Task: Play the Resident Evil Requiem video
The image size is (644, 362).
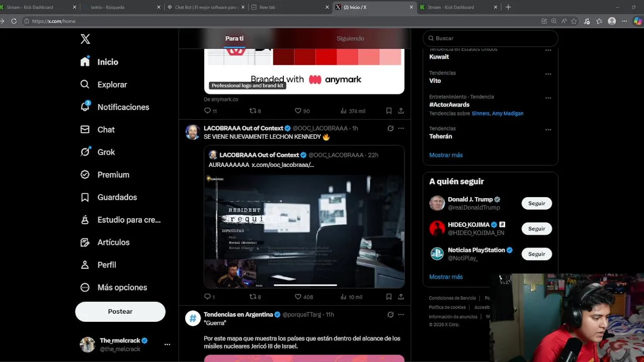Action: point(304,231)
